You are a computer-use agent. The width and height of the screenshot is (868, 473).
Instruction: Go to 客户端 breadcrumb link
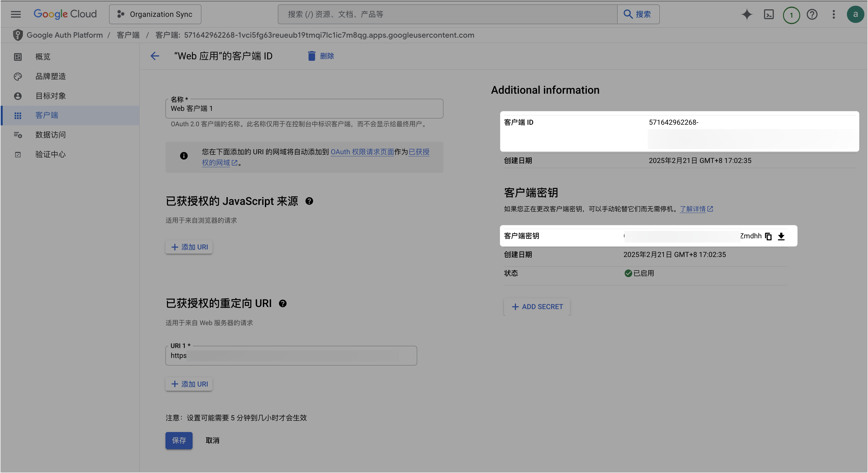pos(128,35)
